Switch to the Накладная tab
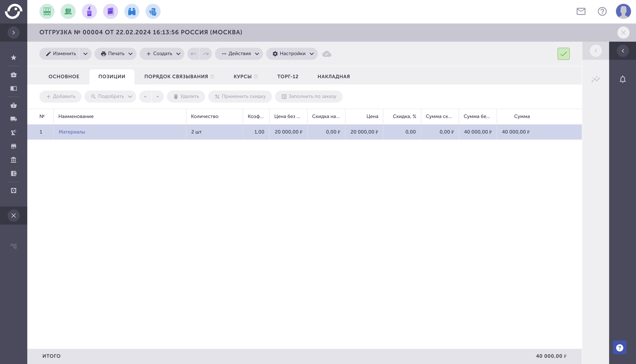This screenshot has width=636, height=364. (334, 77)
